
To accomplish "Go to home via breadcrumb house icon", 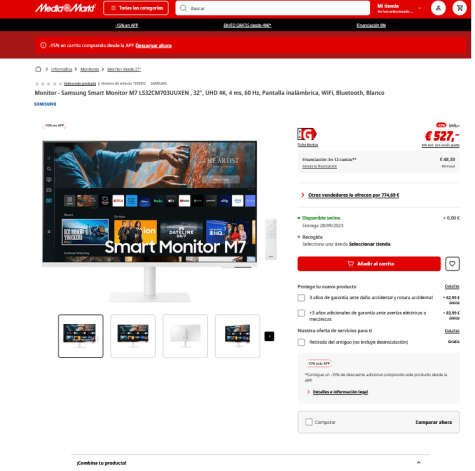I will pyautogui.click(x=38, y=69).
